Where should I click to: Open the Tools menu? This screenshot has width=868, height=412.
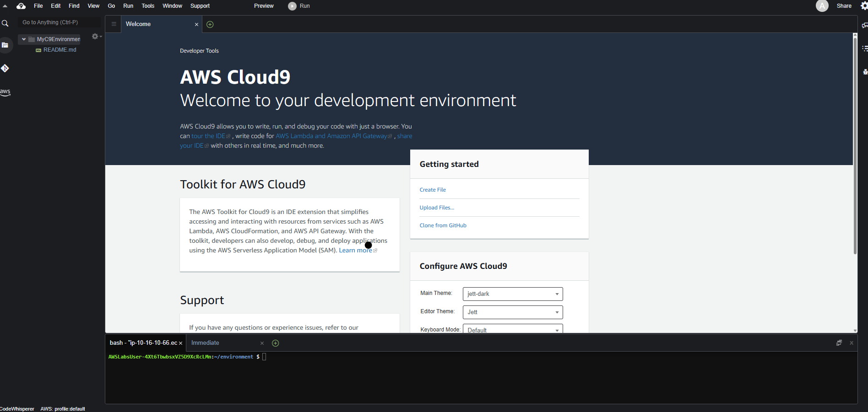(x=148, y=6)
